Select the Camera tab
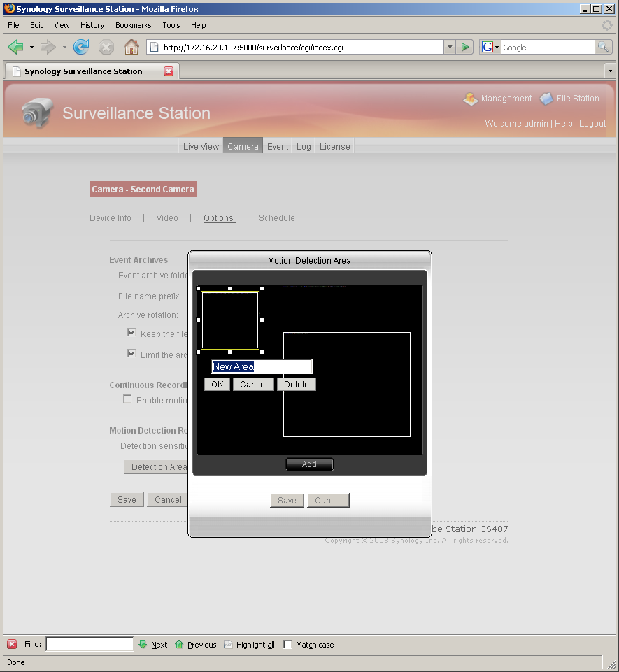Screen dimensions: 619x672 [x=243, y=146]
